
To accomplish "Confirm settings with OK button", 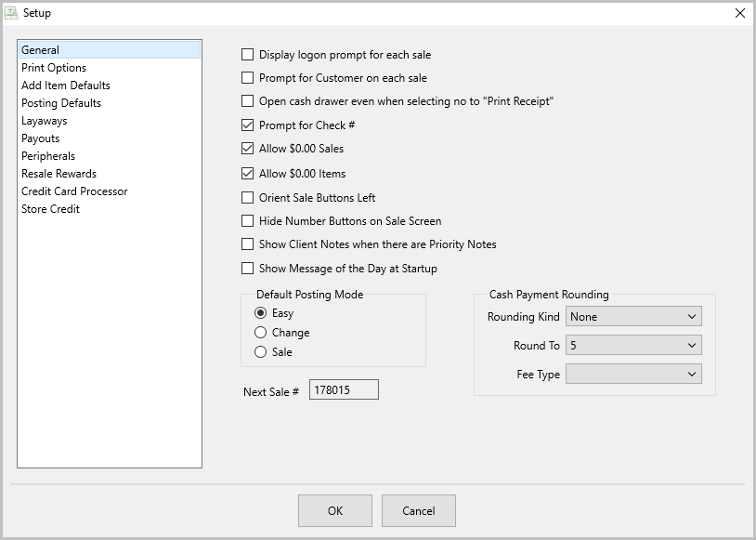I will pyautogui.click(x=335, y=510).
